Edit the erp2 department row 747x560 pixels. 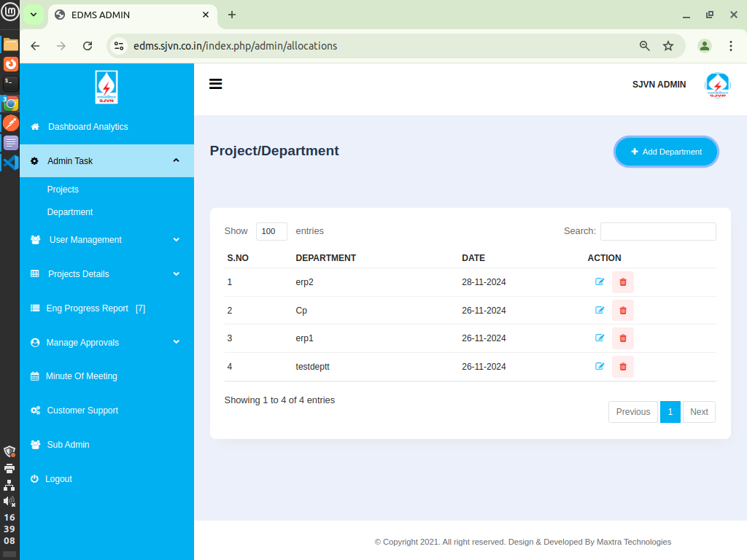[600, 282]
